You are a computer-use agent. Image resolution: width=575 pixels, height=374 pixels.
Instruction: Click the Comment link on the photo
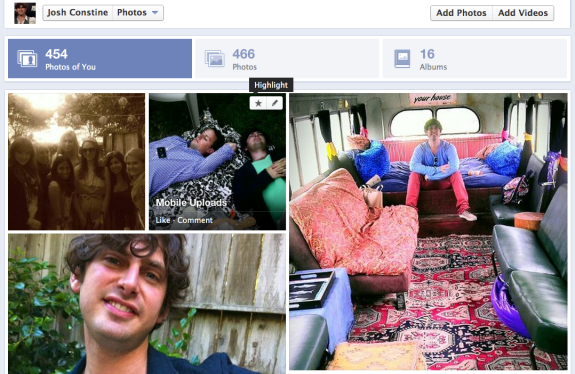tap(195, 220)
